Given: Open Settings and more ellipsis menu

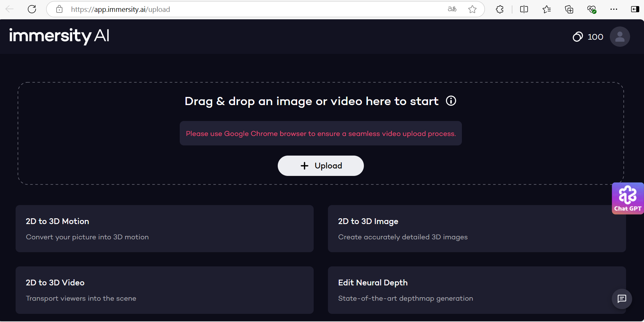Looking at the screenshot, I should (x=614, y=9).
